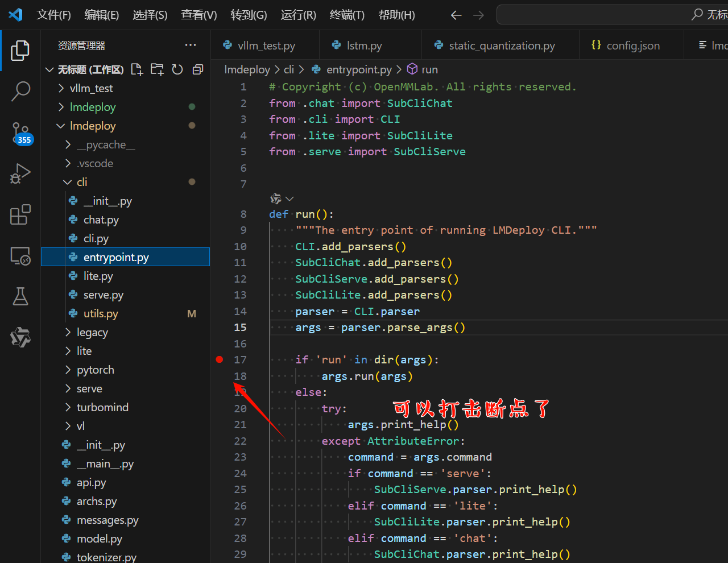Image resolution: width=728 pixels, height=563 pixels.
Task: Open the Run and Debug view
Action: pyautogui.click(x=20, y=173)
